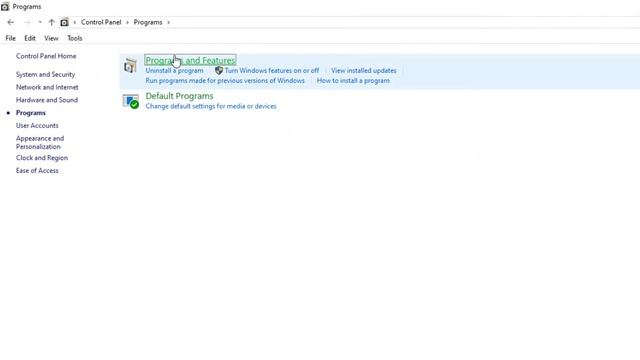Click the shield icon beside Turn Windows features
The width and height of the screenshot is (640, 360).
click(219, 71)
